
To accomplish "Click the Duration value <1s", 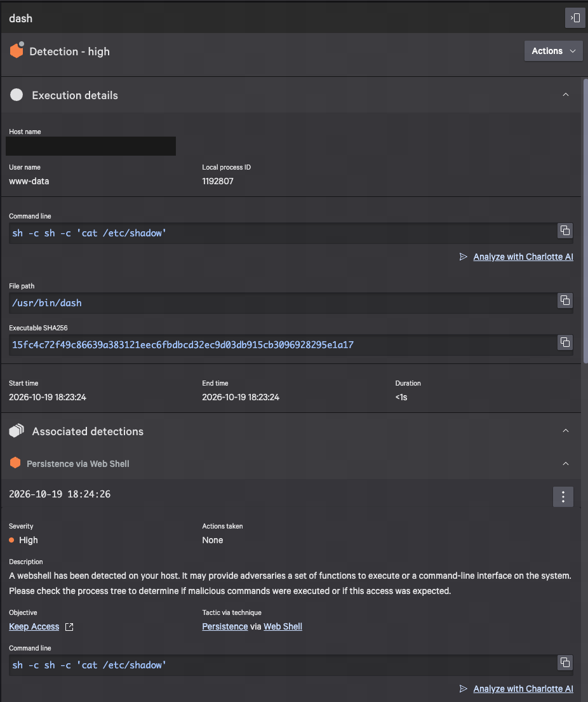I will pyautogui.click(x=401, y=397).
